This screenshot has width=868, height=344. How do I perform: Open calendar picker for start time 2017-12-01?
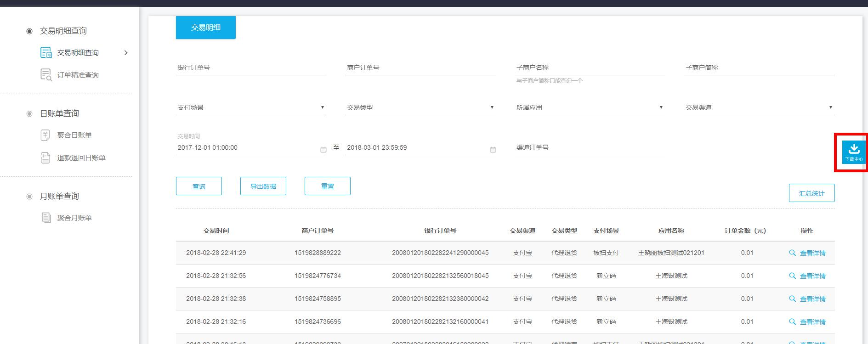pos(323,149)
